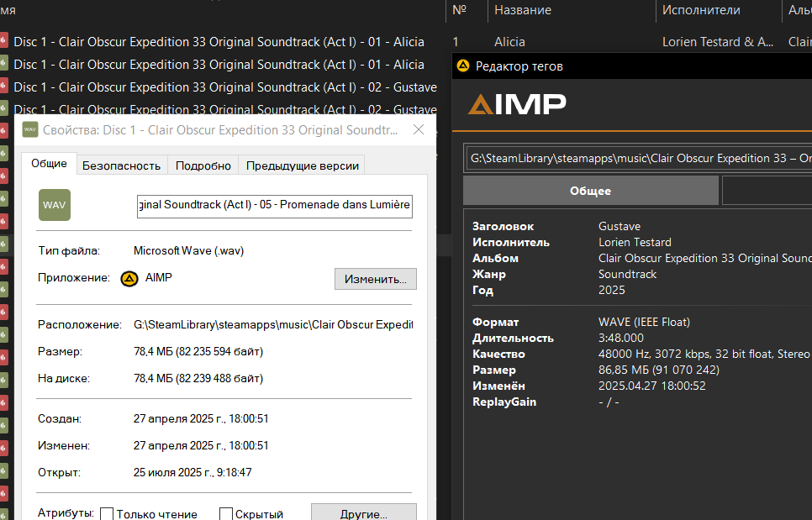Click Заголовок value 'Gustave' in tag editor
The width and height of the screenshot is (812, 520).
[620, 226]
